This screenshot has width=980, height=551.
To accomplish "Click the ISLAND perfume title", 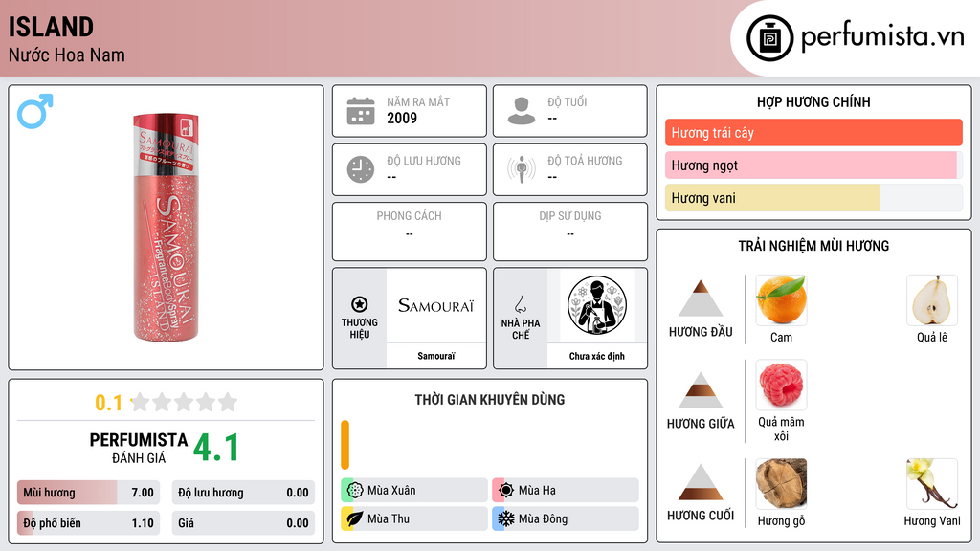I will coord(52,27).
